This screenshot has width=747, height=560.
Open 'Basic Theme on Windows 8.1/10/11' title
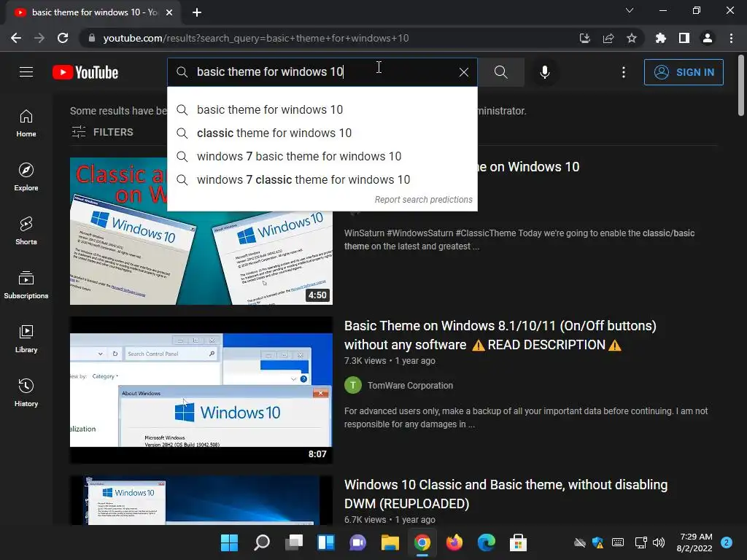[x=500, y=335]
